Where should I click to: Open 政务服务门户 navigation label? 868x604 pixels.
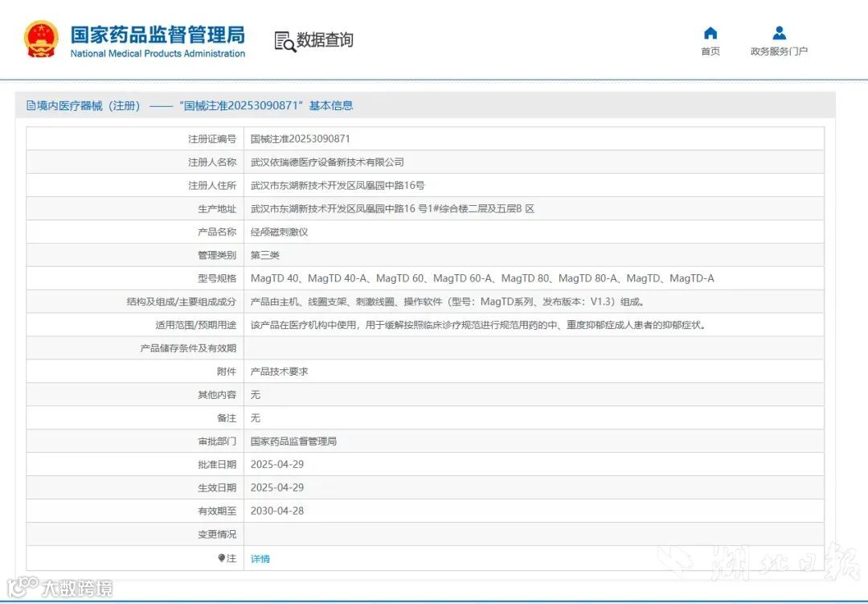[x=779, y=51]
